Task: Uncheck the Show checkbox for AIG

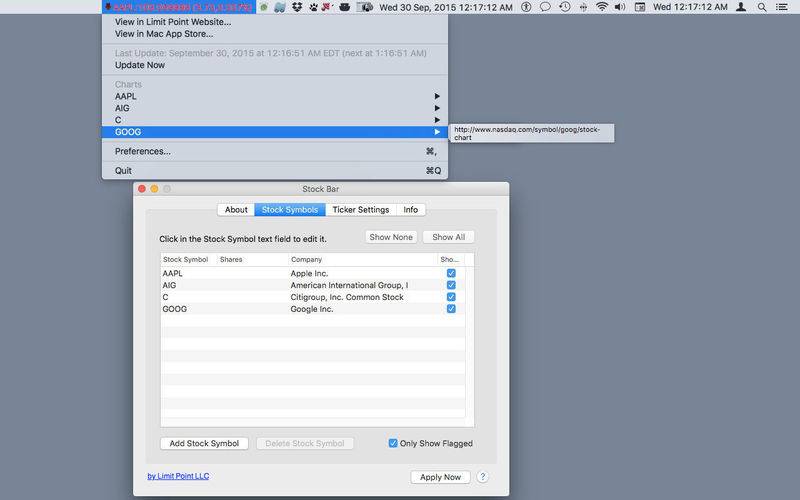Action: pos(451,285)
